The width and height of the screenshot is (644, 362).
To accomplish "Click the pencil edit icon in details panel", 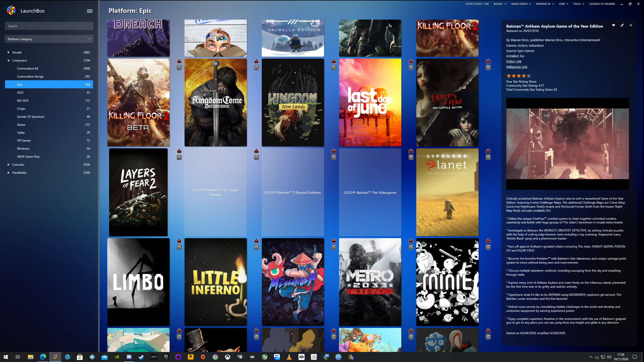I will [x=622, y=25].
